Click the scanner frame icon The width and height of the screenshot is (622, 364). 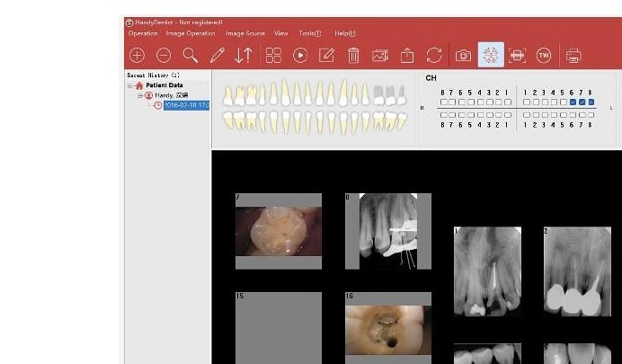coord(517,55)
